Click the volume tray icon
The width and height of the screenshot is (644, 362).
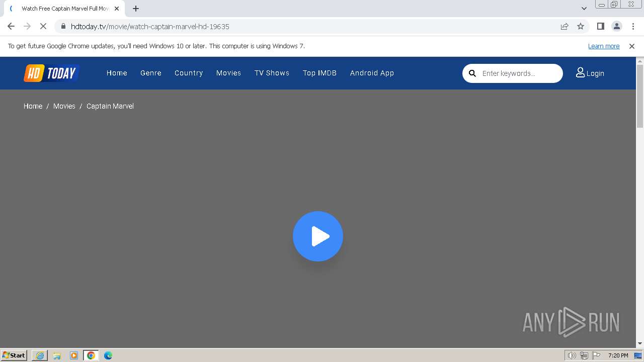[572, 355]
